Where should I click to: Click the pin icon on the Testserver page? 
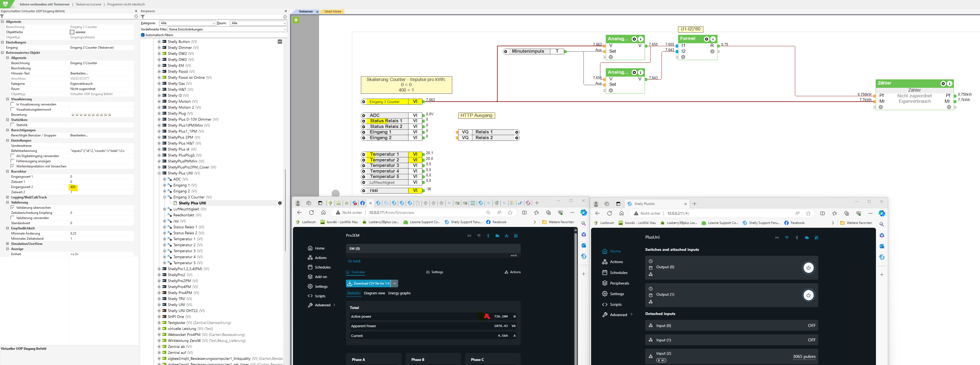(296, 20)
